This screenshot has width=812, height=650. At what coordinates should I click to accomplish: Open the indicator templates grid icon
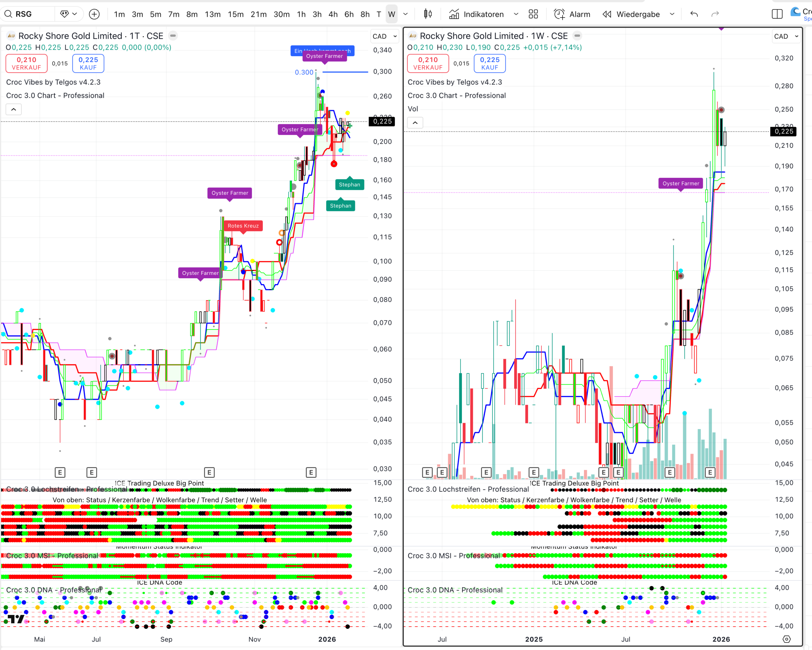[533, 14]
